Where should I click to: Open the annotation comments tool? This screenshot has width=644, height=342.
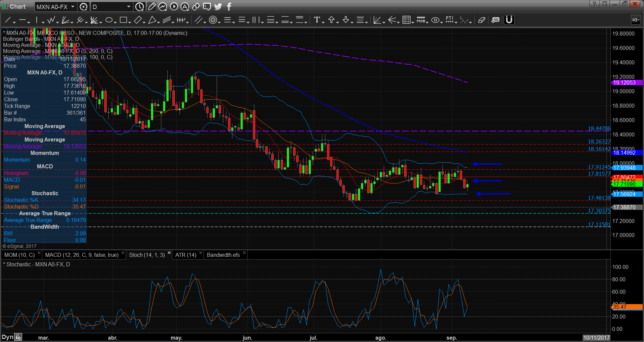495,20
